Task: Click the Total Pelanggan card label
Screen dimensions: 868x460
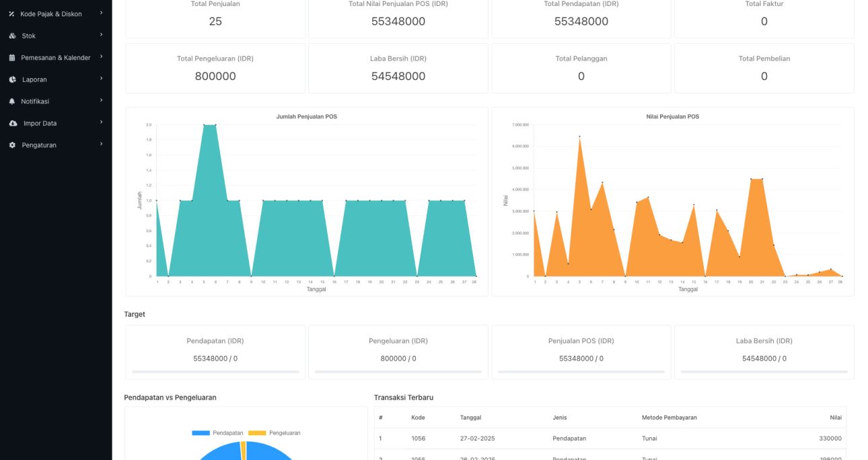Action: pyautogui.click(x=581, y=59)
